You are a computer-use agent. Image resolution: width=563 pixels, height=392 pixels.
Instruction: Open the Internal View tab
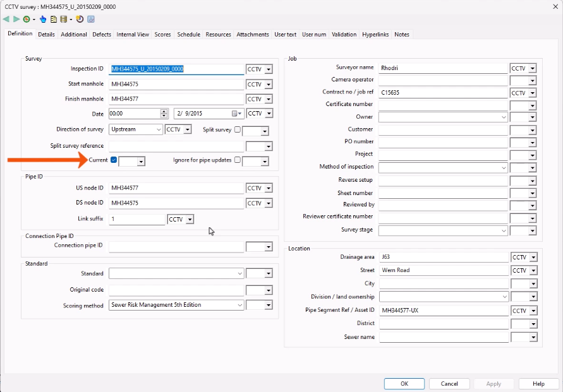click(133, 34)
